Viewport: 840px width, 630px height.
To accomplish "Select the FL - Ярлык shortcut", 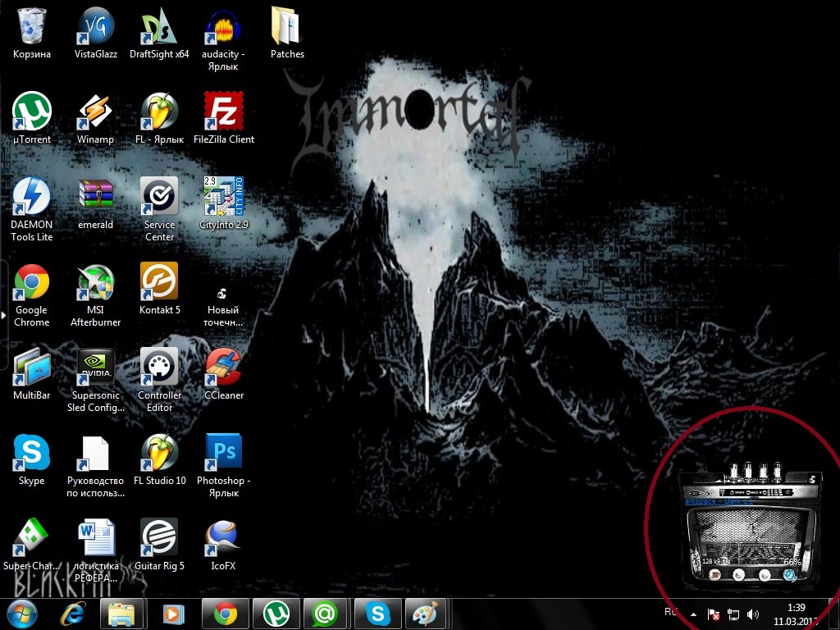I will (x=159, y=118).
